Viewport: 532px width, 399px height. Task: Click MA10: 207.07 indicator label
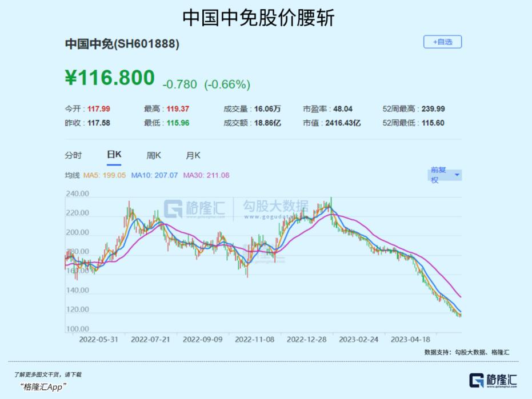(x=154, y=175)
